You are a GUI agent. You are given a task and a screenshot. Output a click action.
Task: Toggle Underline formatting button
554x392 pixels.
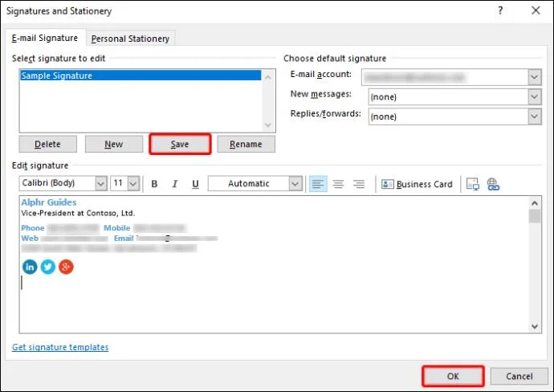pyautogui.click(x=195, y=184)
